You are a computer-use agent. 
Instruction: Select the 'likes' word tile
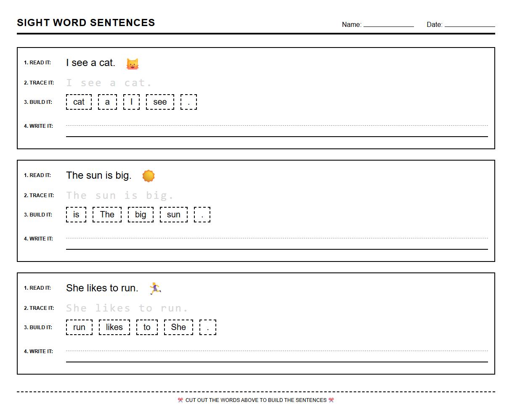coord(114,327)
